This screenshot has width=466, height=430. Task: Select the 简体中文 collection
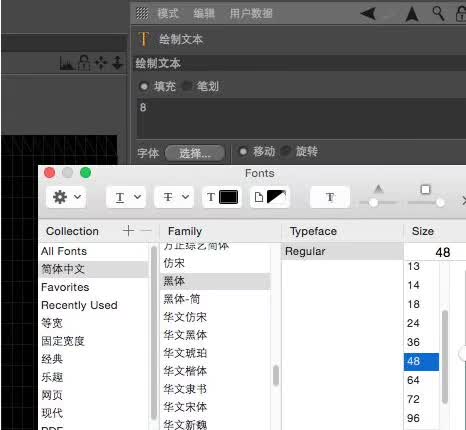pyautogui.click(x=94, y=269)
